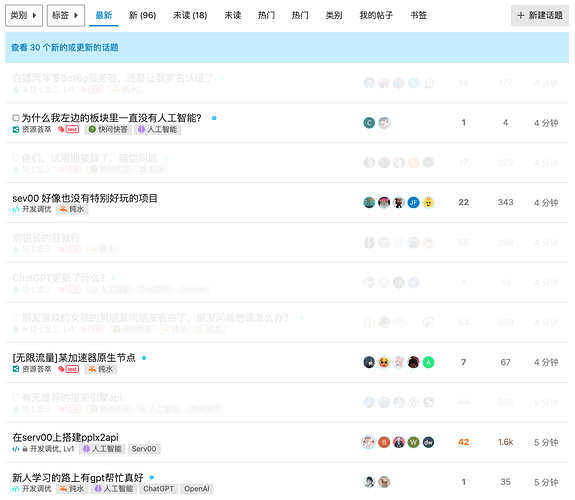View the 30 new or updated topics banner

(65, 48)
